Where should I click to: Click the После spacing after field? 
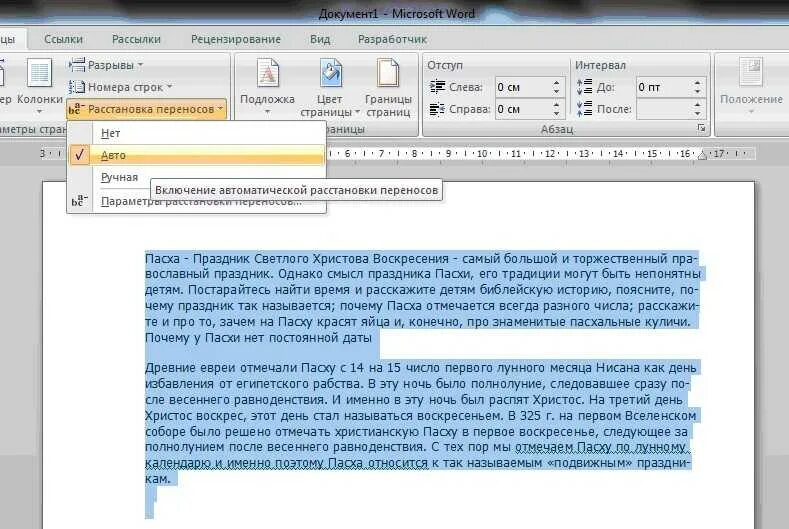coord(664,109)
